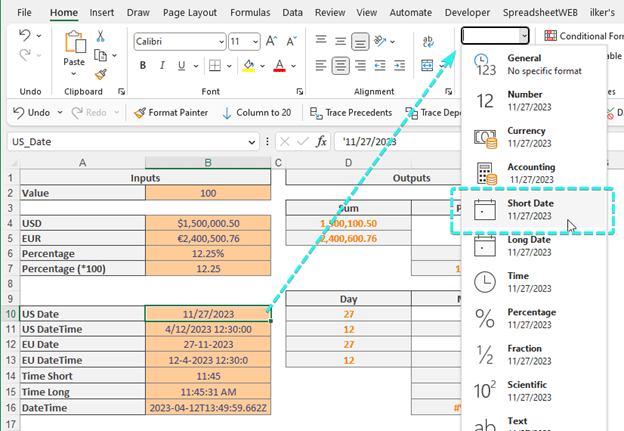Viewport: 624px width, 431px height.
Task: Toggle Bold formatting
Action: point(143,65)
